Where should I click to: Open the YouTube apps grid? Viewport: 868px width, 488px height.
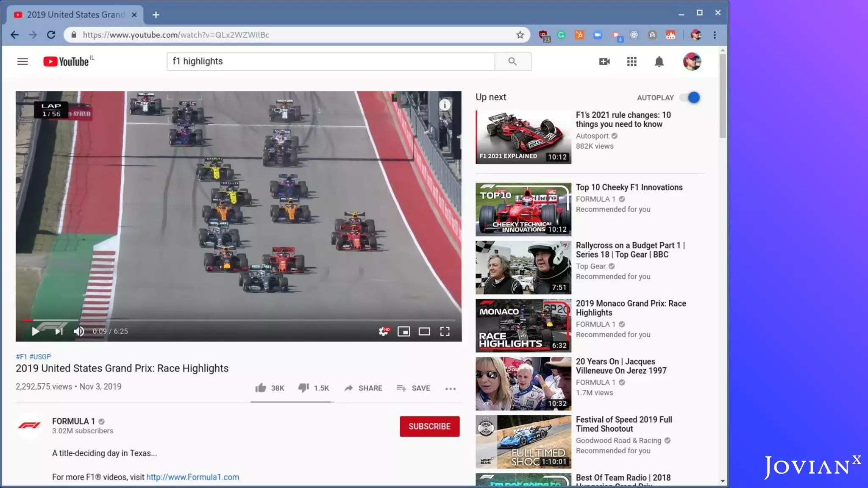[x=632, y=62]
